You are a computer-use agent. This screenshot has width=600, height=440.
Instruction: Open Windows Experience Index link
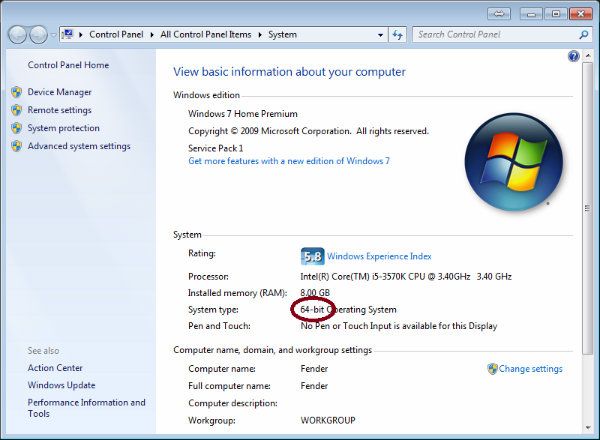coord(379,256)
